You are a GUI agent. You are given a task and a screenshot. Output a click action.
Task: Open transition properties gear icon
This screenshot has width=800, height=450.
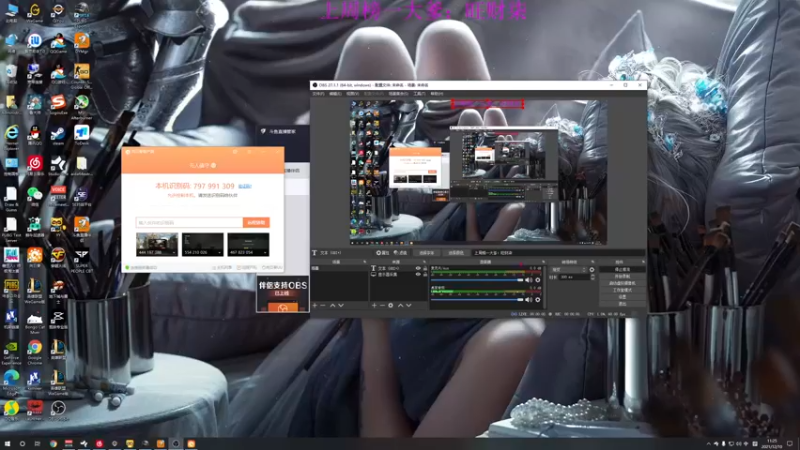(592, 269)
